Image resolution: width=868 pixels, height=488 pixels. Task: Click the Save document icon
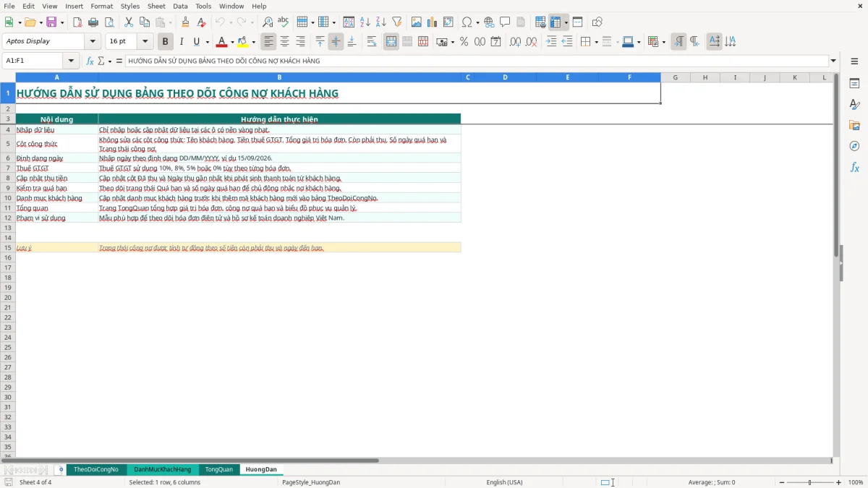[51, 22]
